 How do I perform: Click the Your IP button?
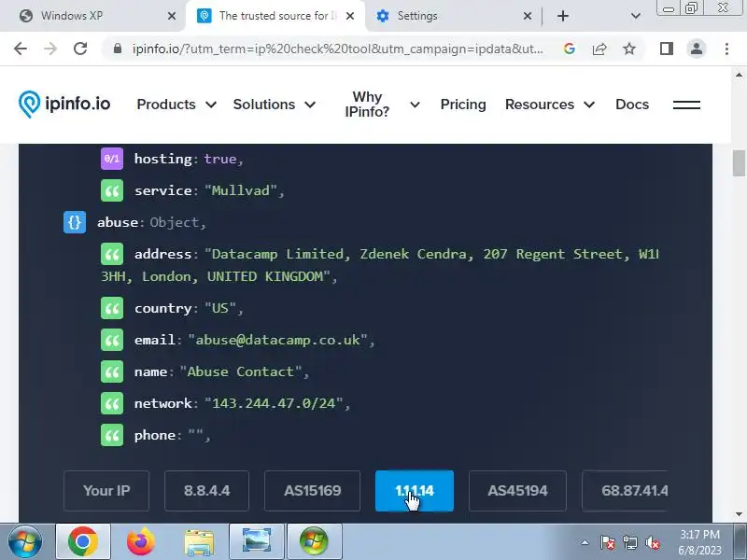tap(106, 491)
